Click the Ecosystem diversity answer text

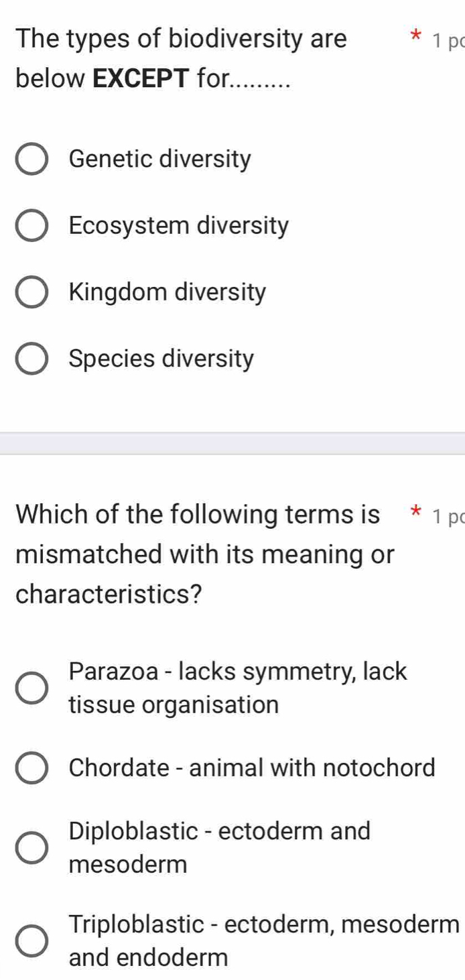click(178, 225)
